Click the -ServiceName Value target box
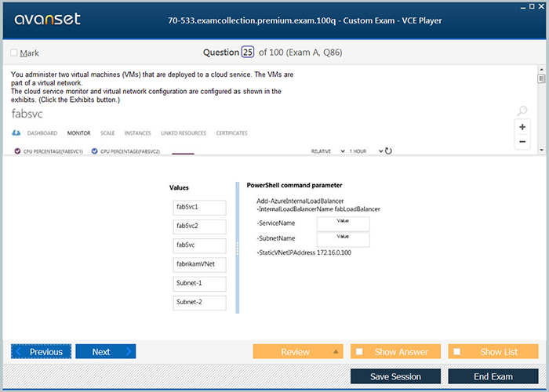 344,223
